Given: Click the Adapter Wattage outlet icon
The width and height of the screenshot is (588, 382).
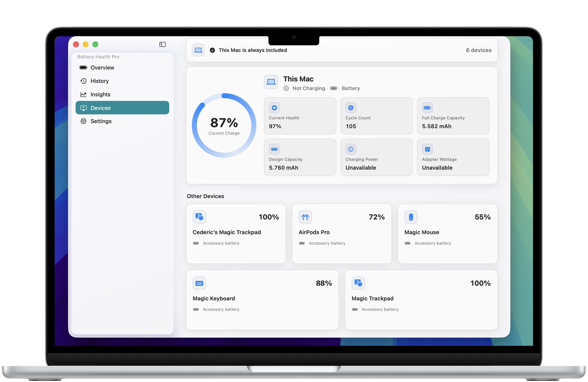Looking at the screenshot, I should pyautogui.click(x=427, y=149).
